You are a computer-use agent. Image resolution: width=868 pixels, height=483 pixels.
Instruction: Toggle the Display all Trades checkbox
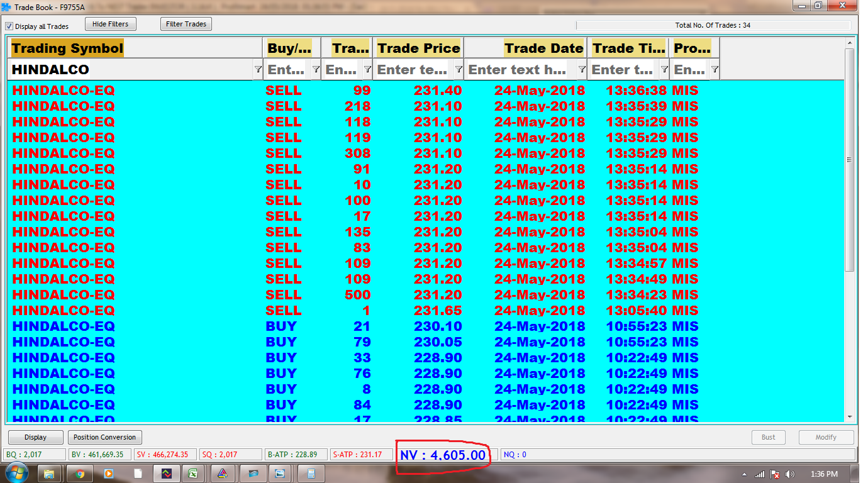(x=9, y=26)
